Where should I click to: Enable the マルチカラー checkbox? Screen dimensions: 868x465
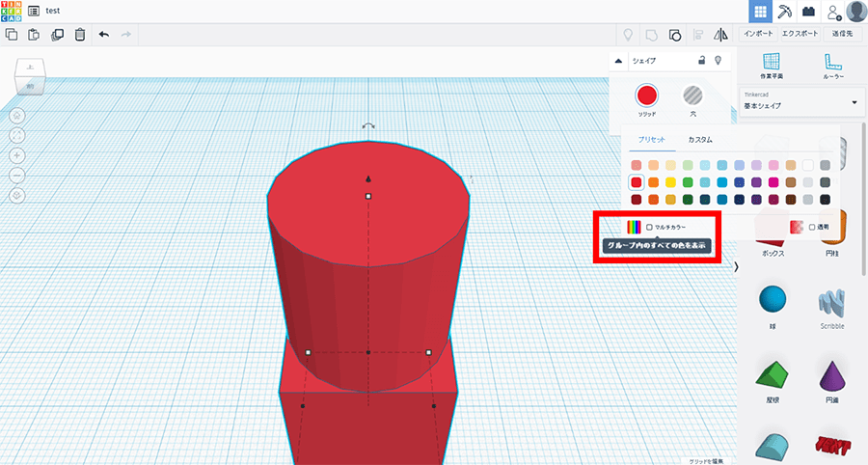(650, 227)
